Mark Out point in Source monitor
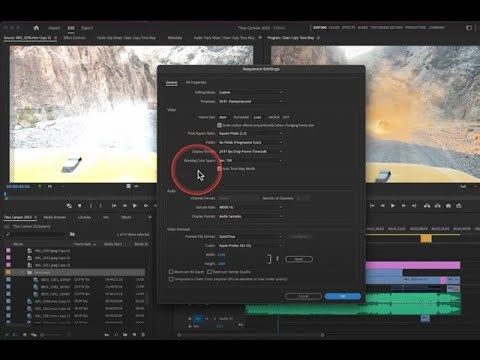This screenshot has height=360, width=480. pyautogui.click(x=100, y=206)
